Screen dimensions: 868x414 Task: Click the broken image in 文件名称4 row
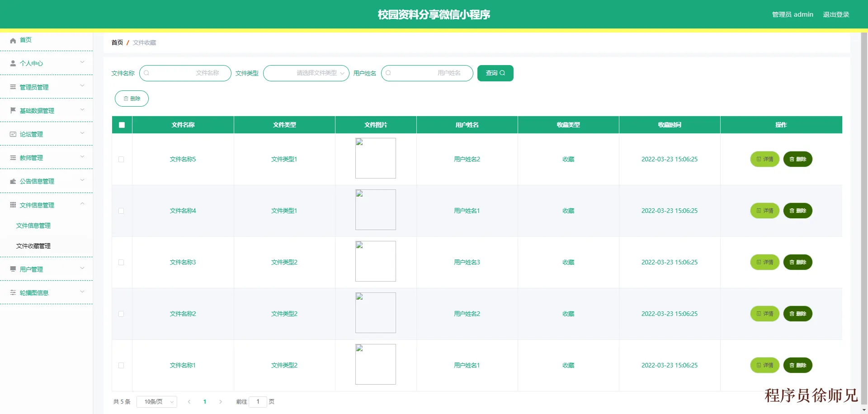click(376, 210)
